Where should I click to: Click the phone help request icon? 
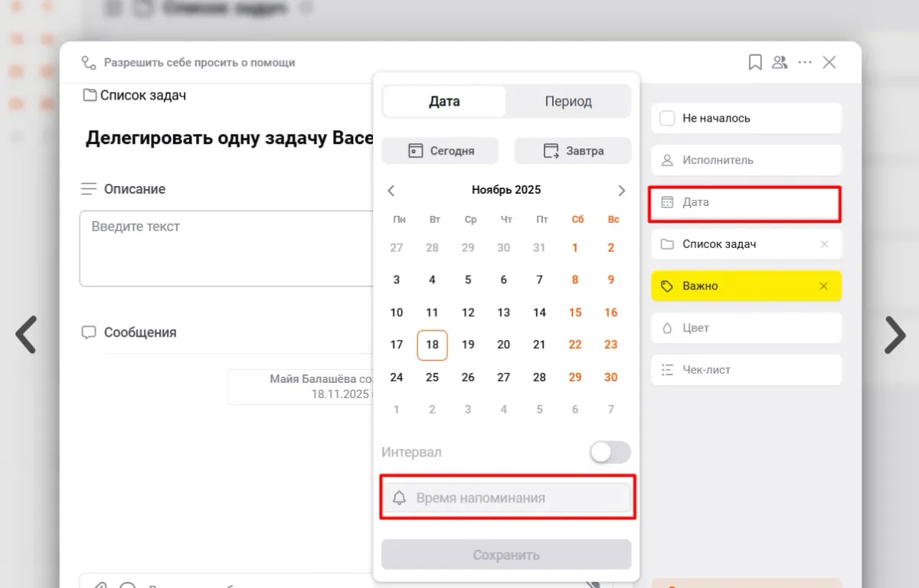90,63
